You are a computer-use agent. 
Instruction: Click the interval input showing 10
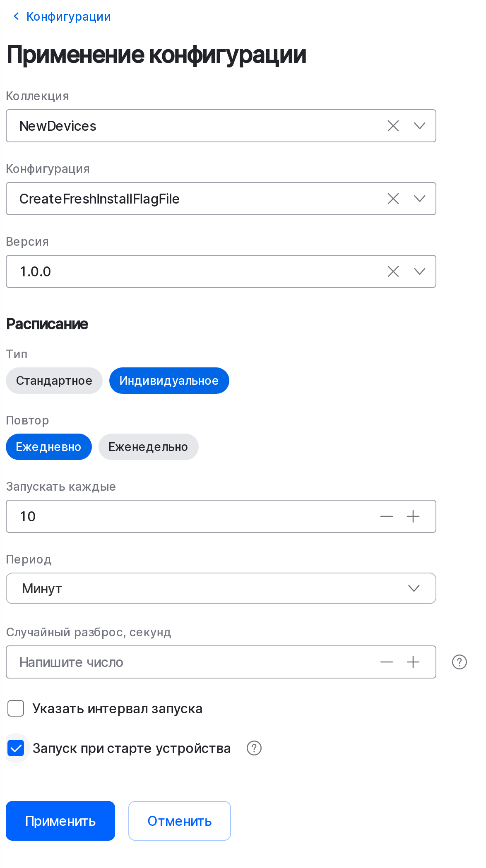point(166,516)
